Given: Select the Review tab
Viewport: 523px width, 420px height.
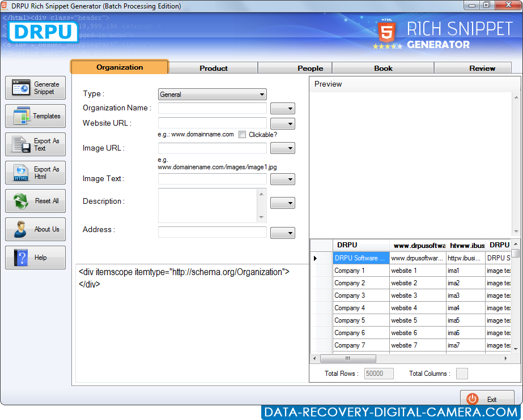Looking at the screenshot, I should pyautogui.click(x=473, y=68).
